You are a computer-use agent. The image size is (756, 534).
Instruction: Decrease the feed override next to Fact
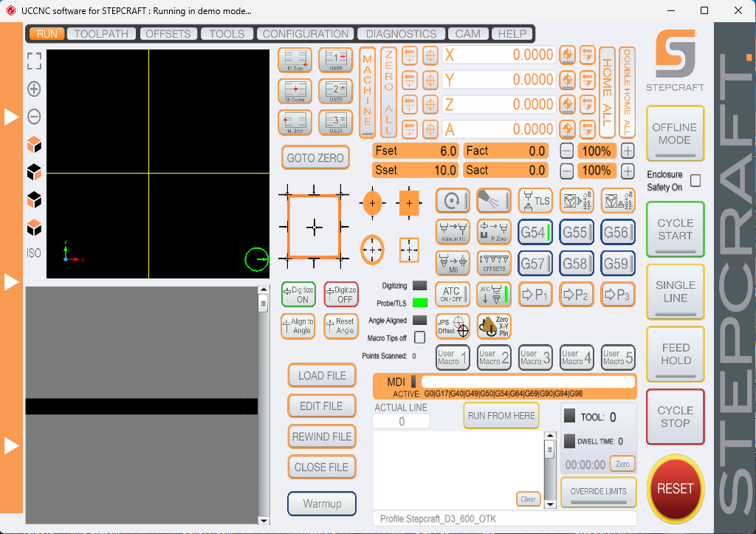(x=566, y=151)
